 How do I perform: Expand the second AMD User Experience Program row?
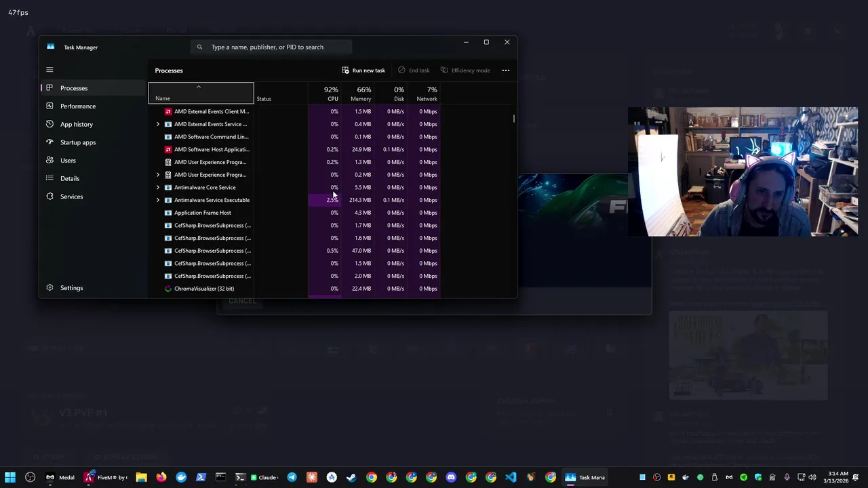pyautogui.click(x=158, y=175)
